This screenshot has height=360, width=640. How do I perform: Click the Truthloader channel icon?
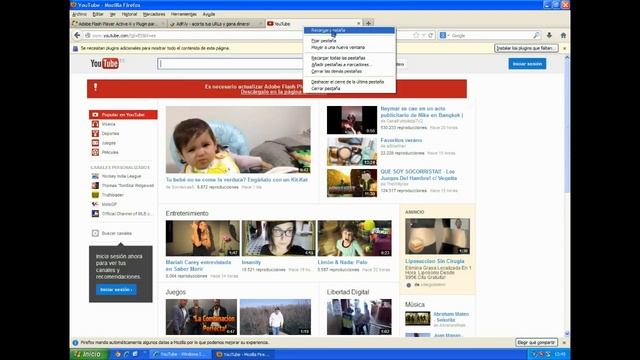click(95, 195)
